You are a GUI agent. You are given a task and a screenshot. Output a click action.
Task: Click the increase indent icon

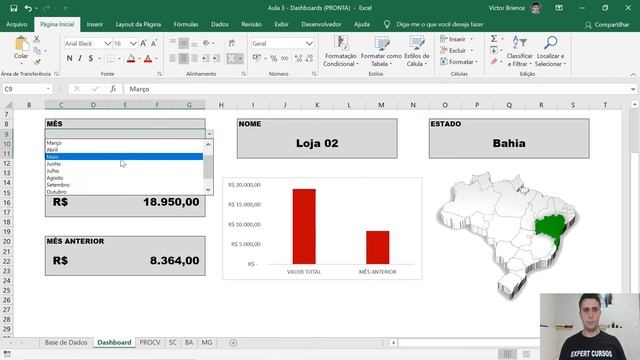click(216, 58)
